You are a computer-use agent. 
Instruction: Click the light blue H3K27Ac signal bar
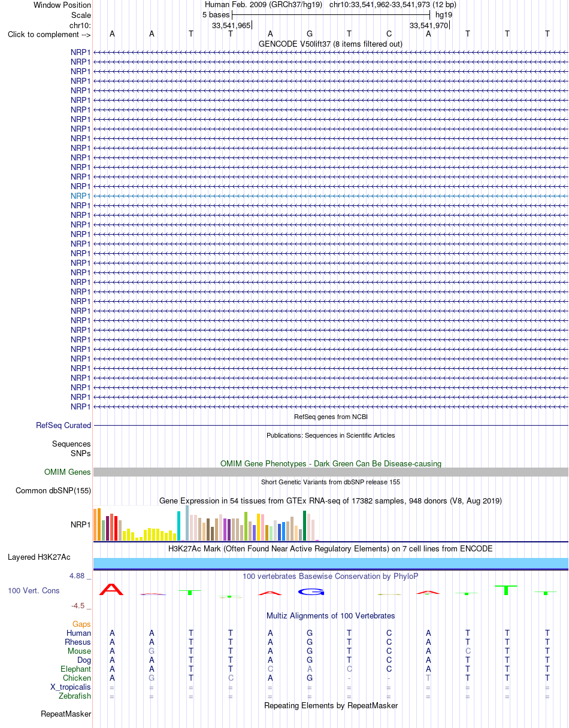tap(331, 563)
